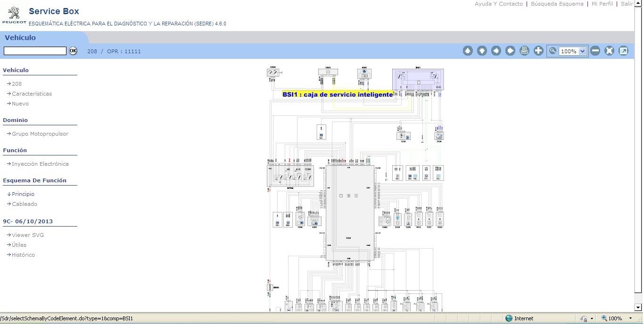Select the BPRM fuse box component
This screenshot has width=644, height=325.
(290, 176)
